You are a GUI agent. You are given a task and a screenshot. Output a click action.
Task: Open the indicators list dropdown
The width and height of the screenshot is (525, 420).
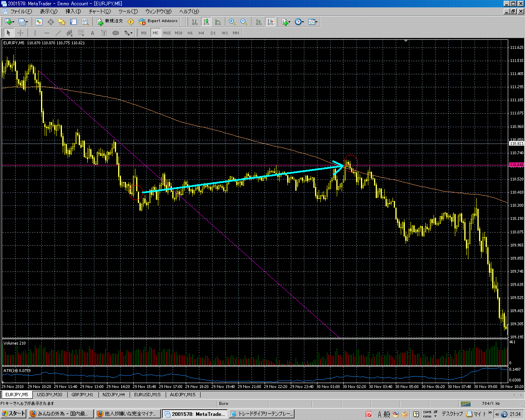click(x=285, y=22)
